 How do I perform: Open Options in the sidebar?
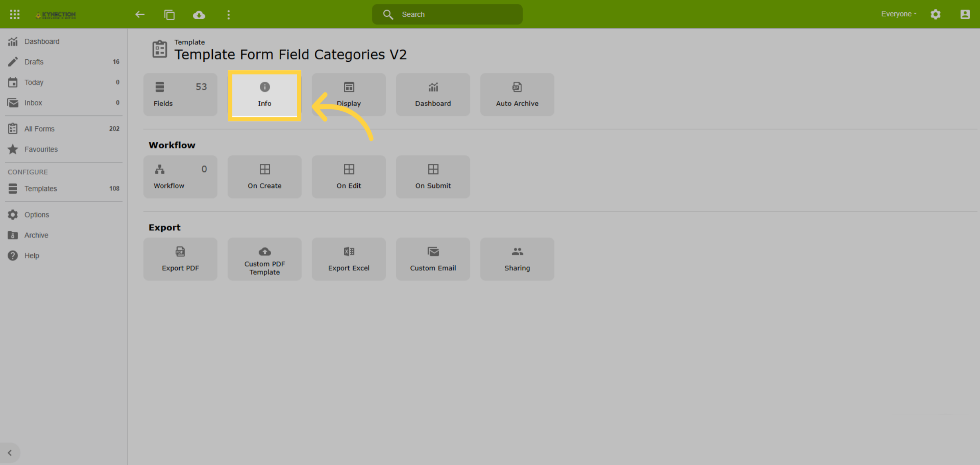coord(64,215)
